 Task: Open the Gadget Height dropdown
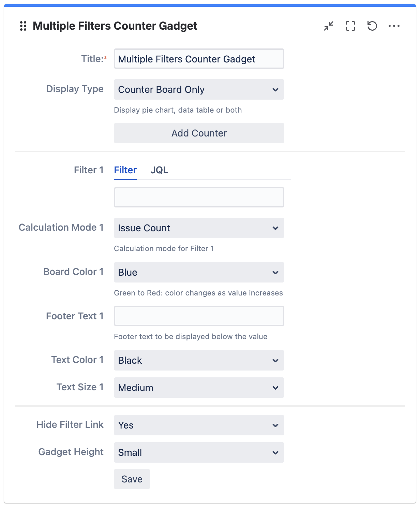click(x=199, y=452)
